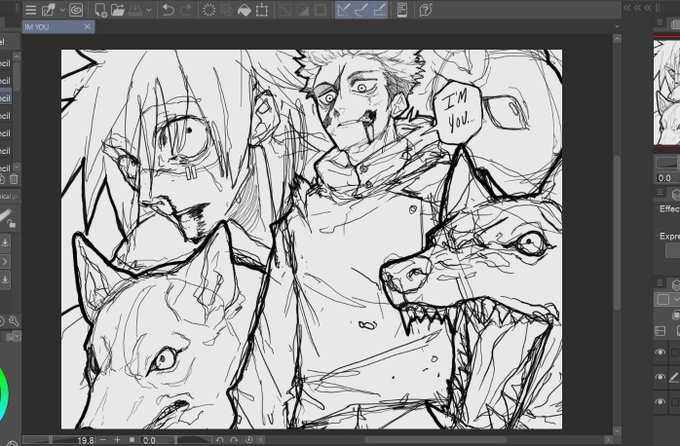This screenshot has width=680, height=446.
Task: Toggle visibility of the second layer with pen icon
Action: (660, 377)
